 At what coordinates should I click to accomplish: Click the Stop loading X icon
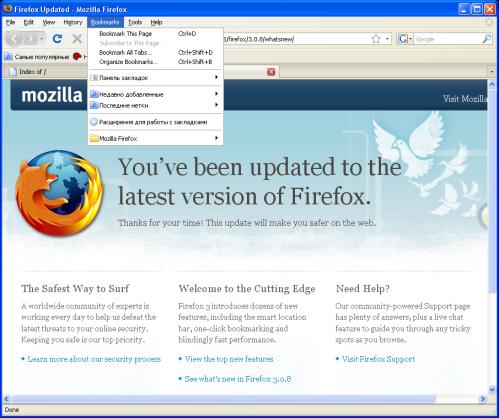point(77,39)
